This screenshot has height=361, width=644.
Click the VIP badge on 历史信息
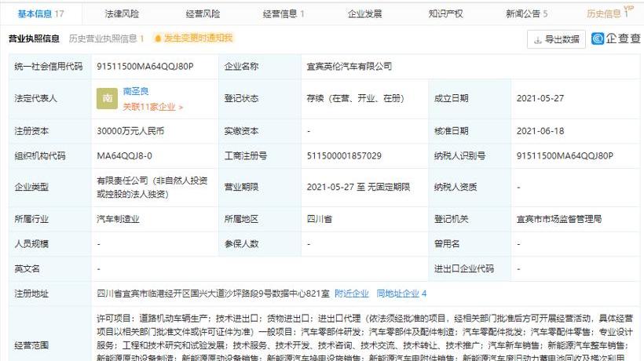(630, 9)
